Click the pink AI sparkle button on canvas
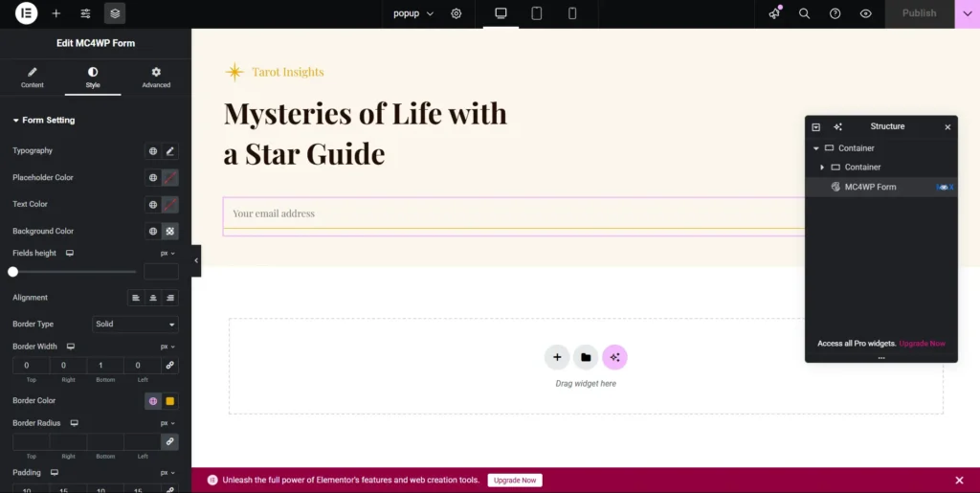The image size is (980, 493). tap(614, 357)
